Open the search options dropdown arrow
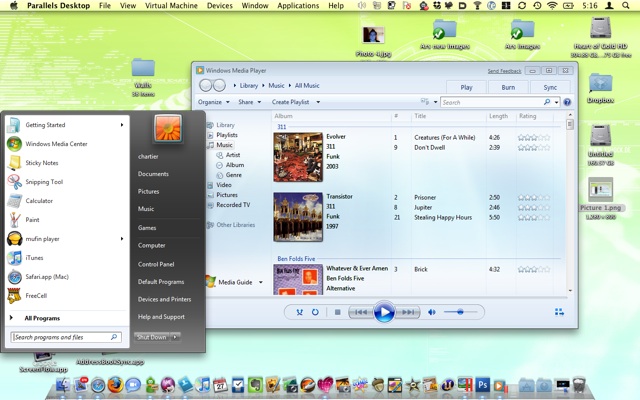The image size is (640, 400). [x=556, y=102]
